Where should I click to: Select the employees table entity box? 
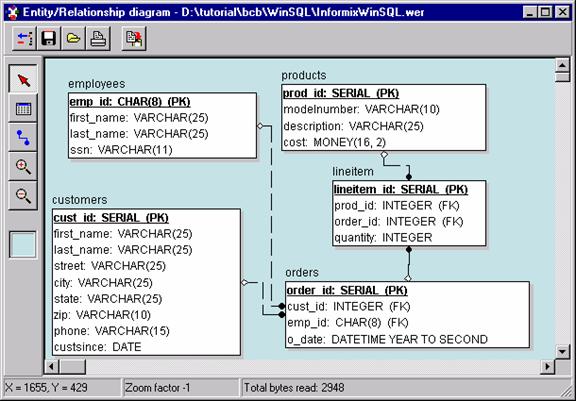(x=162, y=126)
